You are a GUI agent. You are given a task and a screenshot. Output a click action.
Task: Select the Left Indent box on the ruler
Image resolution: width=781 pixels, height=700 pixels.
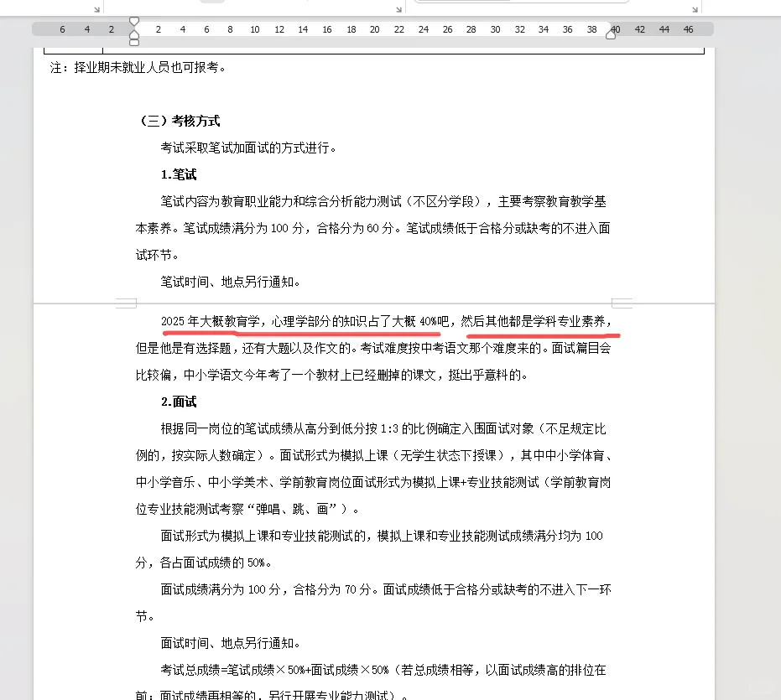tap(134, 42)
